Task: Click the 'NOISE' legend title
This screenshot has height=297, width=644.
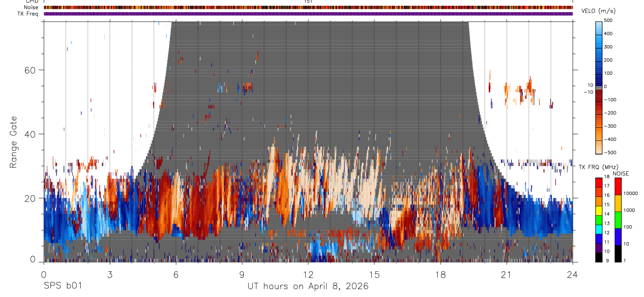Action: (621, 173)
